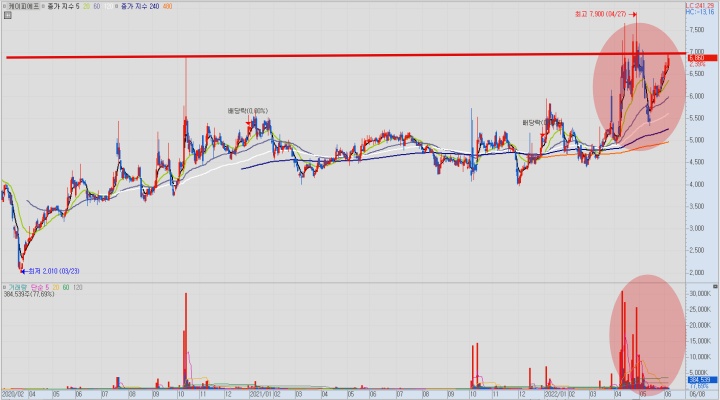Click the 거래량 volume indicator label

(18, 287)
